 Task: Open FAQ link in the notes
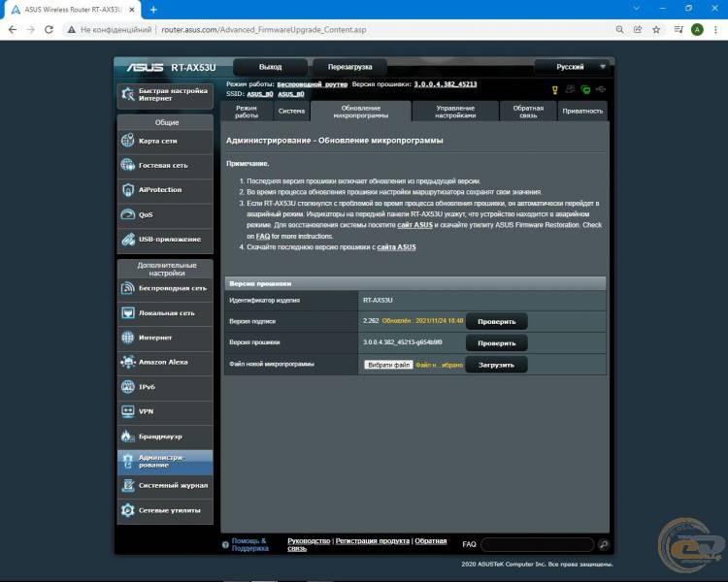pos(263,237)
